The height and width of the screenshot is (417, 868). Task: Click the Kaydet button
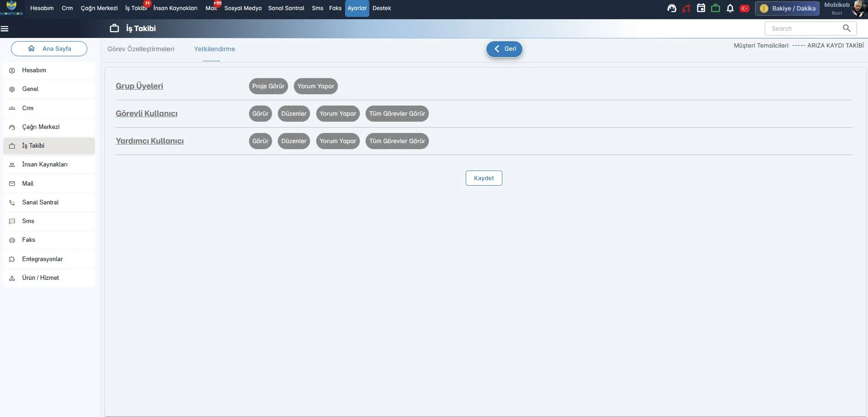pyautogui.click(x=484, y=178)
